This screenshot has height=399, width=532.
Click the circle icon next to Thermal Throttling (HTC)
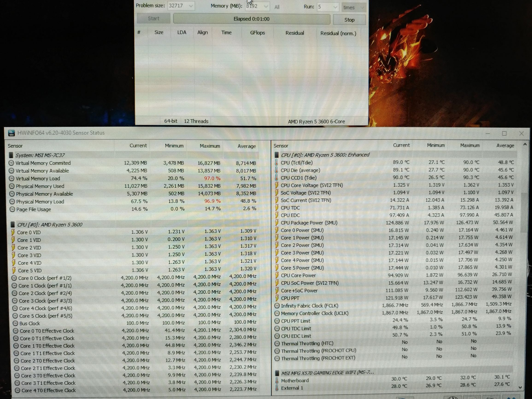point(277,343)
